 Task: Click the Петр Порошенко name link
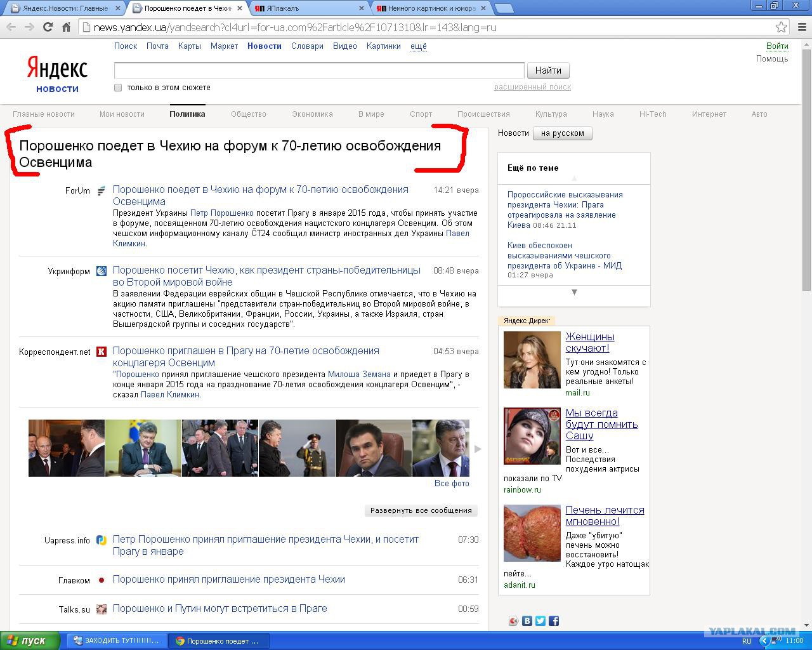[x=221, y=213]
